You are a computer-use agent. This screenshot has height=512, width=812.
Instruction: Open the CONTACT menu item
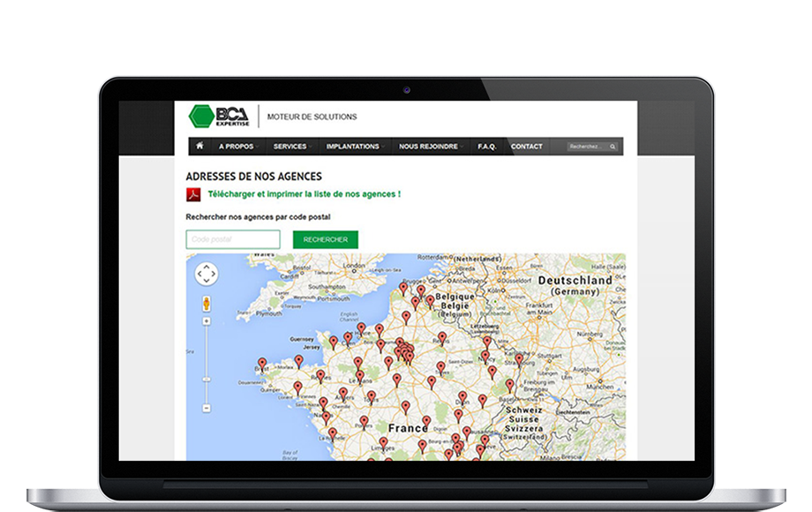click(x=527, y=147)
